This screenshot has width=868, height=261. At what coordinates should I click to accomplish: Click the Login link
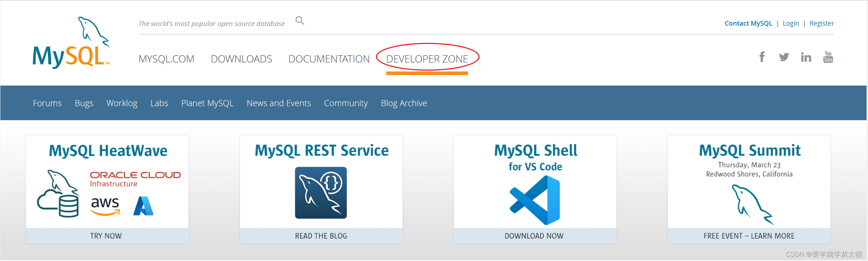tap(791, 23)
